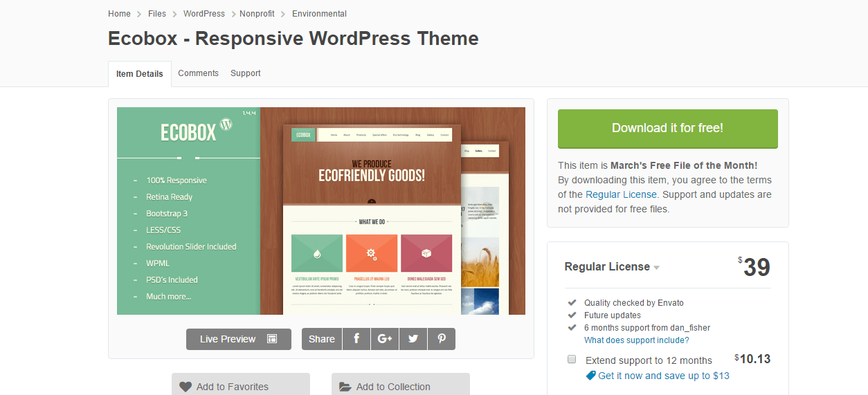Open the Environmental breadcrumb link
Screen dimensions: 868x395
(x=319, y=14)
